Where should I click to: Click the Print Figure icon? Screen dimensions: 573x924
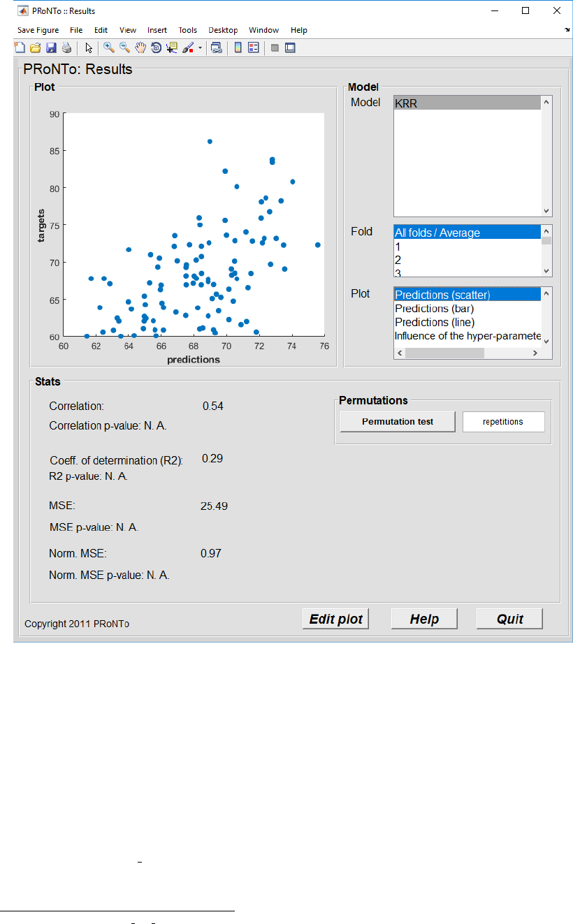click(x=66, y=47)
